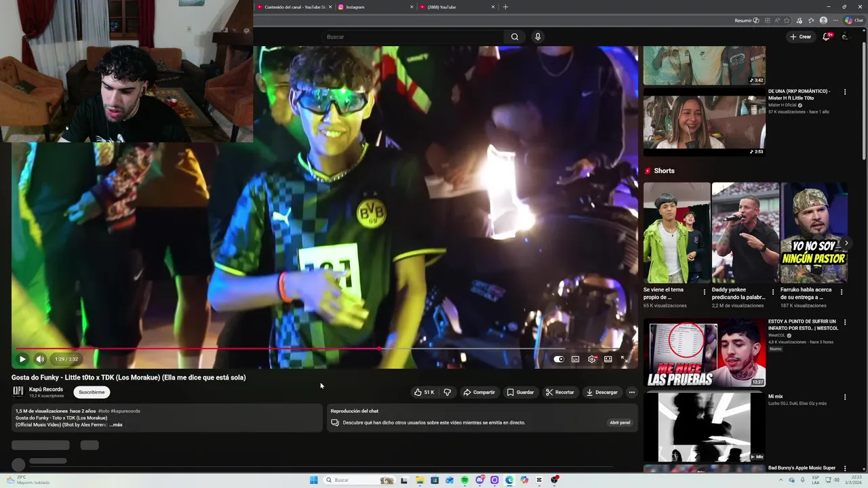Open the Windows Start menu

[314, 480]
